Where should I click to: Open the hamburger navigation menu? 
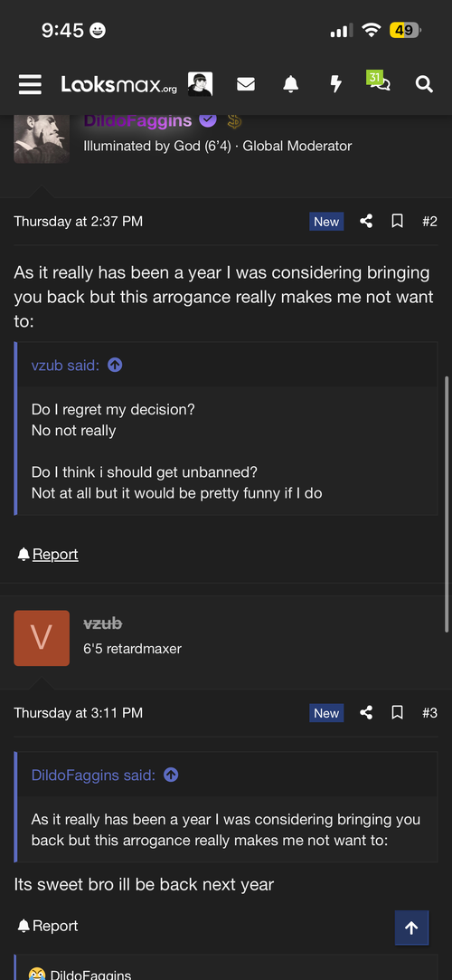pyautogui.click(x=30, y=84)
